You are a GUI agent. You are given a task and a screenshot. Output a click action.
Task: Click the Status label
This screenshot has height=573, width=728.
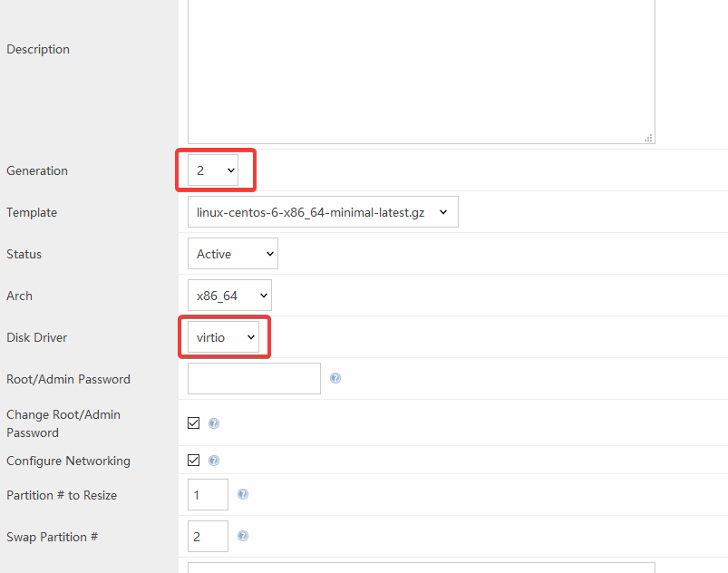(x=24, y=255)
